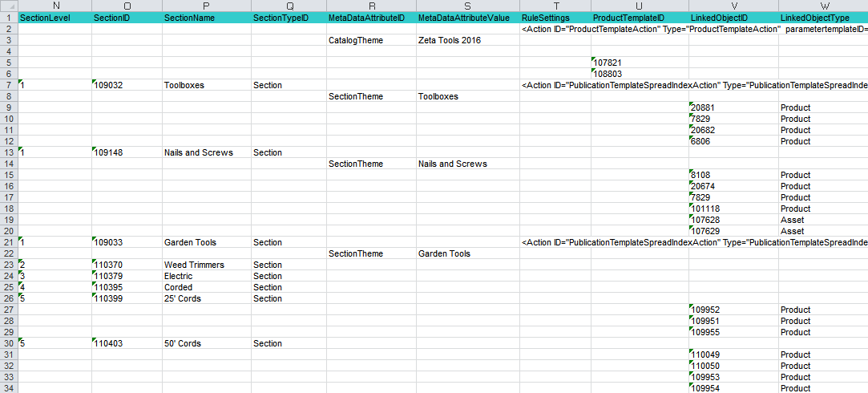Select row 21 header
Viewport: 868px width, 393px height.
coord(9,242)
